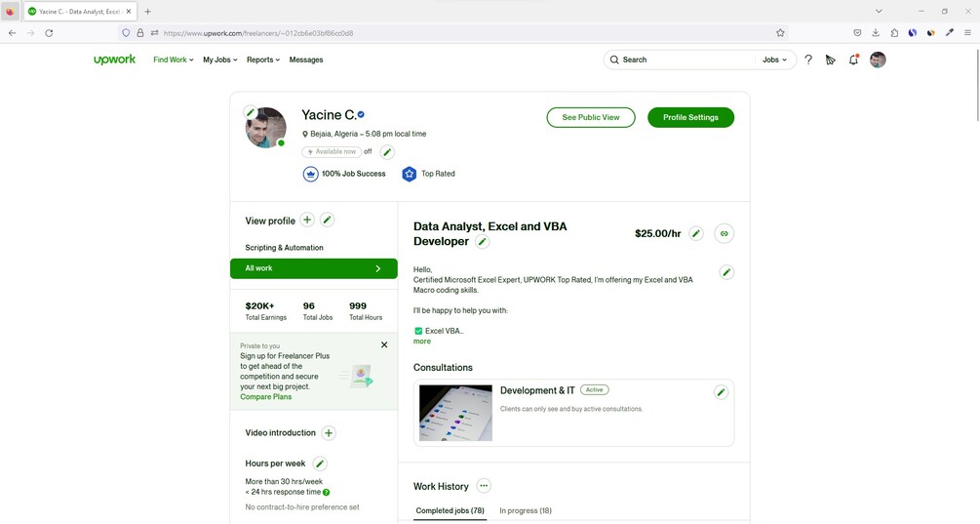980x524 pixels.
Task: Edit the profile title pencil icon
Action: point(482,241)
